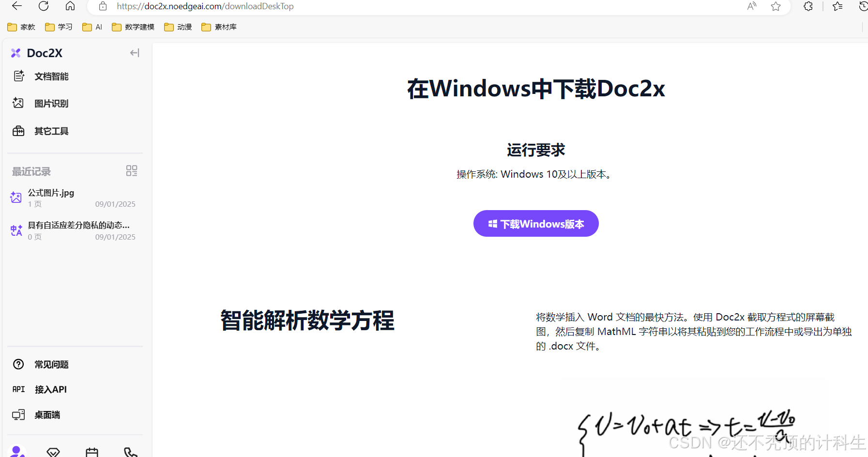The width and height of the screenshot is (868, 457).
Task: Open the 其它工具 menu item
Action: (51, 131)
